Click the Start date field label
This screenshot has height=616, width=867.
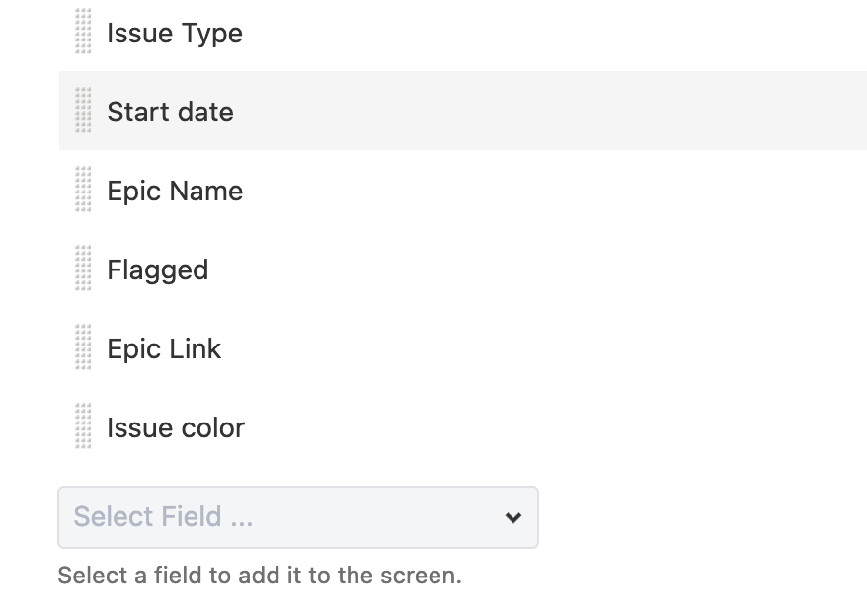pyautogui.click(x=170, y=113)
